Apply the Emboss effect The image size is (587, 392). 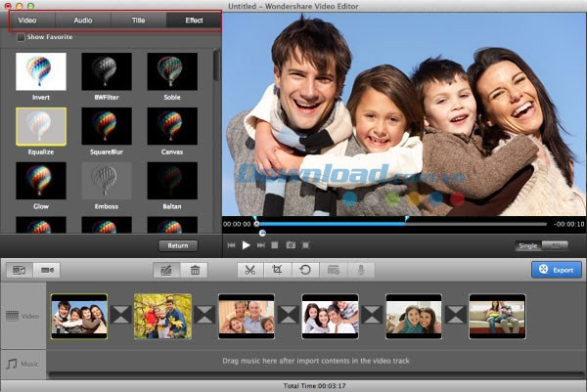107,181
